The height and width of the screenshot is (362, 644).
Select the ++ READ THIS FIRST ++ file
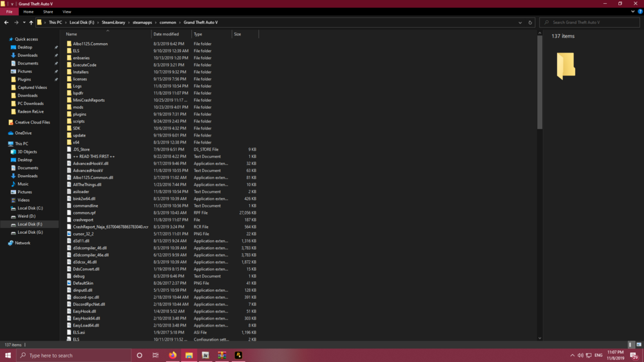(x=93, y=157)
